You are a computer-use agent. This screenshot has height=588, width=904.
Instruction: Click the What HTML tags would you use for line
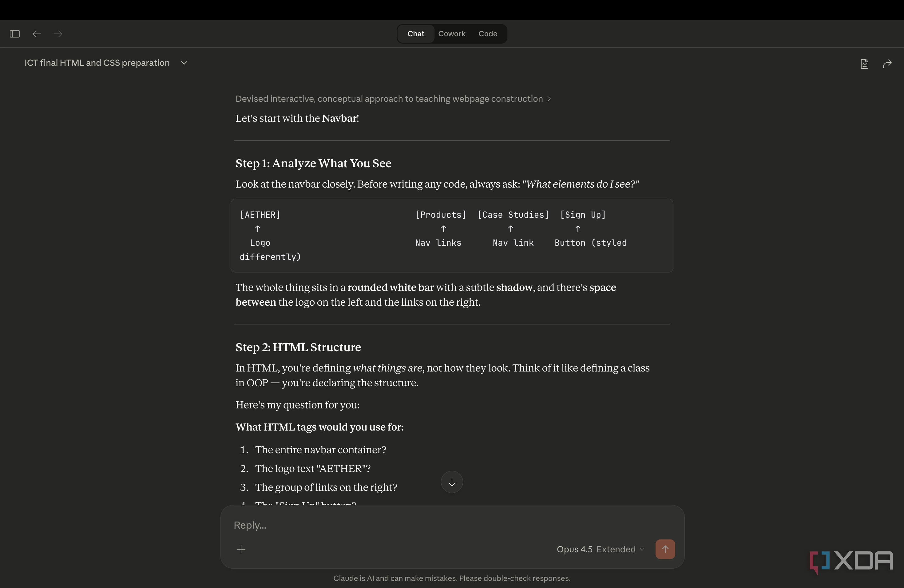[319, 427]
